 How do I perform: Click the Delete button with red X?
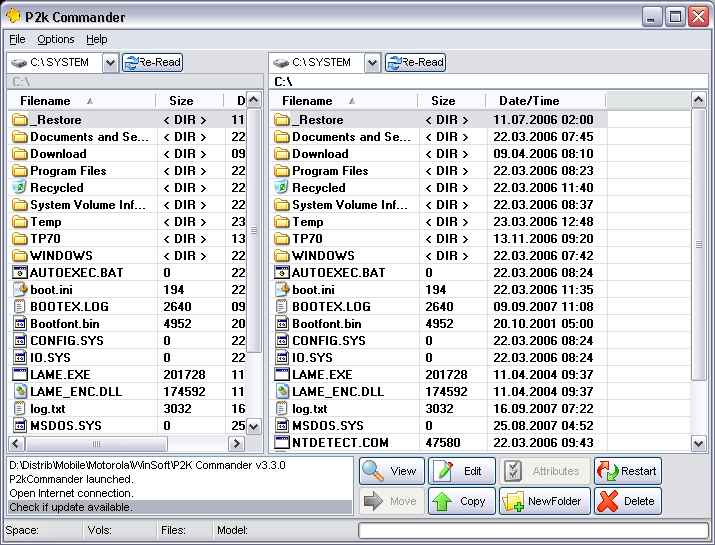pyautogui.click(x=627, y=501)
